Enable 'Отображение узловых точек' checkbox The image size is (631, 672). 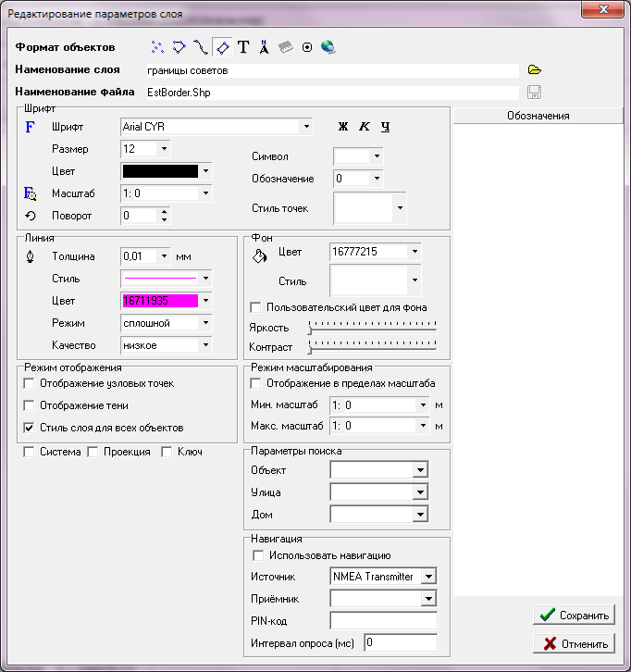tap(30, 383)
